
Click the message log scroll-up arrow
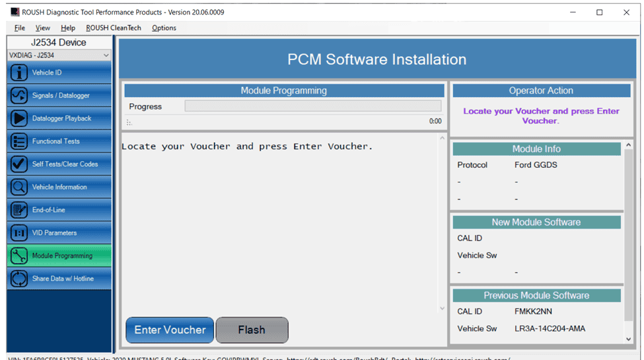coord(442,138)
